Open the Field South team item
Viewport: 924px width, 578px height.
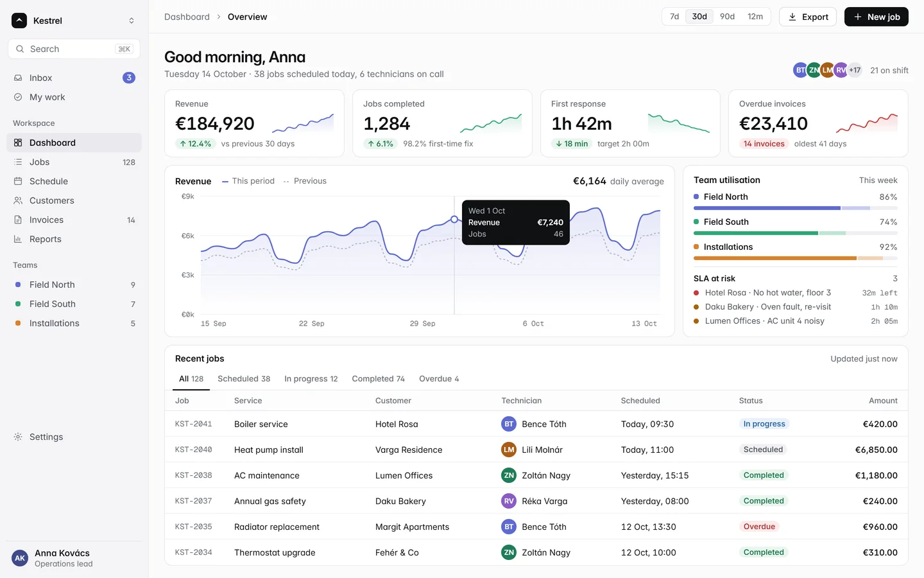[x=74, y=304]
